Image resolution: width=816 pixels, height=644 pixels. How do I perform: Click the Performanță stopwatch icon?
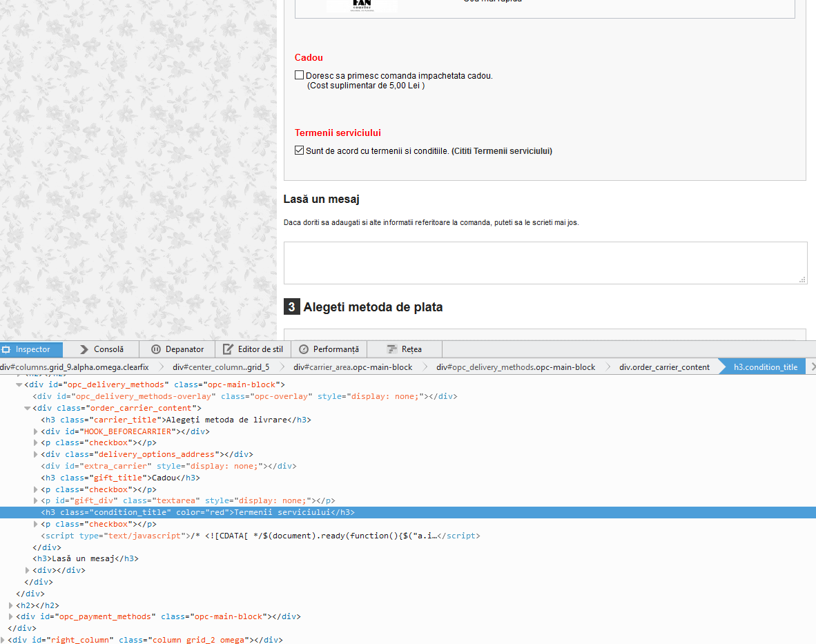303,349
